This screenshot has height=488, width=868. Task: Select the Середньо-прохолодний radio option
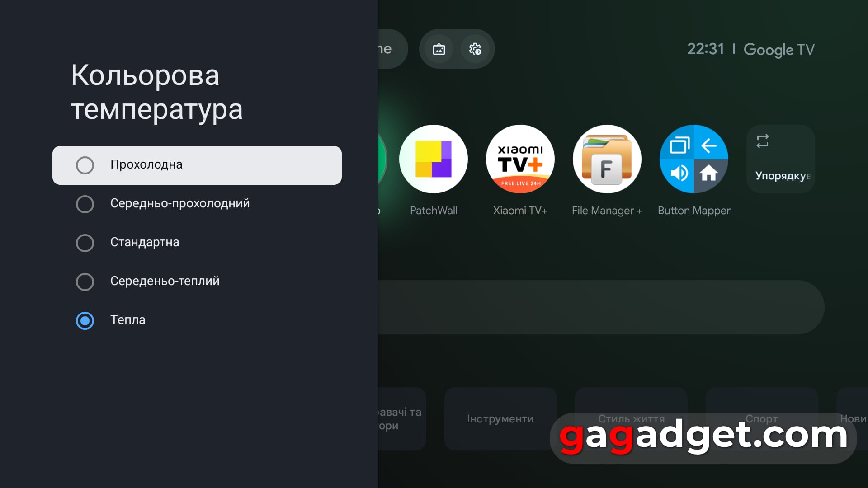click(197, 204)
